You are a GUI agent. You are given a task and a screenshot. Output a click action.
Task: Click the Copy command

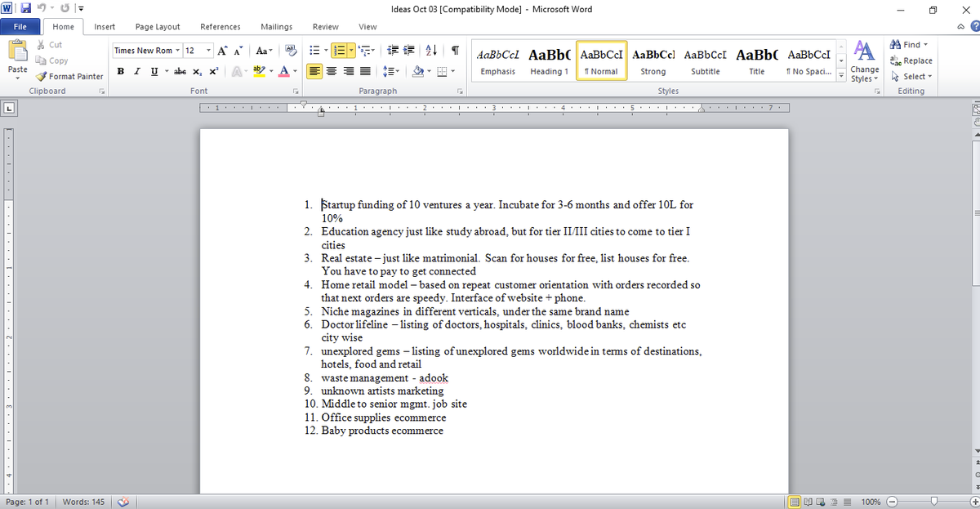point(53,60)
